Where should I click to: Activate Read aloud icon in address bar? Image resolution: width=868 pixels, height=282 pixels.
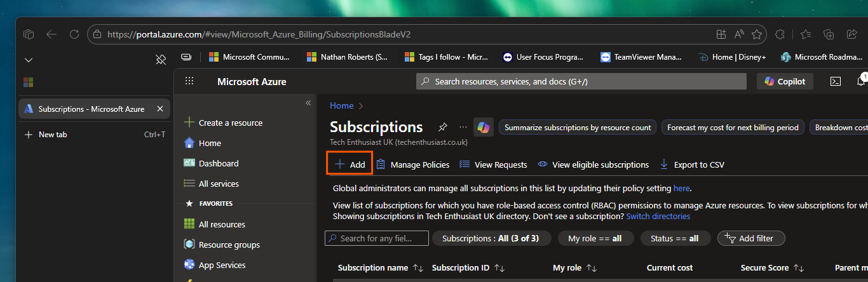(x=739, y=34)
